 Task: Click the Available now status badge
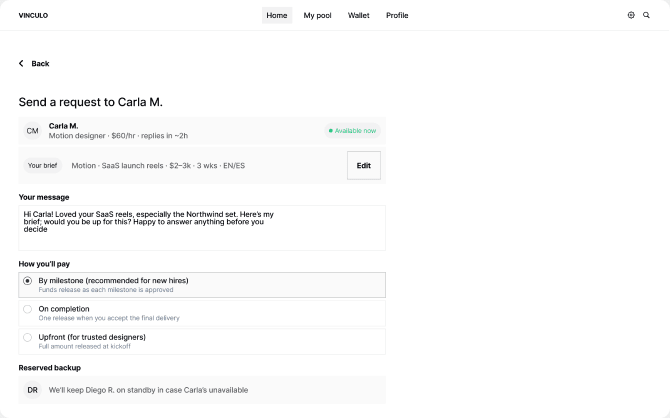coord(353,131)
